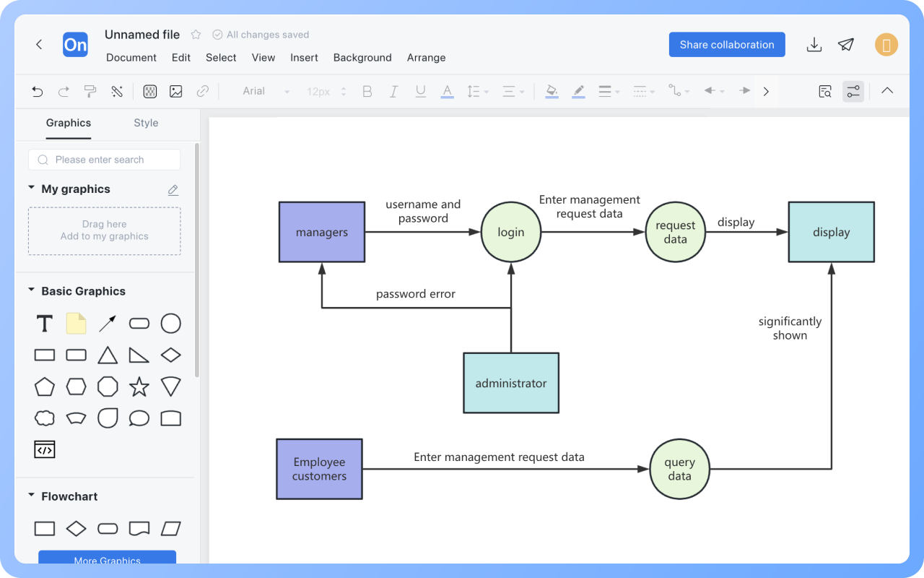
Task: Select the code shape in Basic Graphics
Action: [44, 449]
